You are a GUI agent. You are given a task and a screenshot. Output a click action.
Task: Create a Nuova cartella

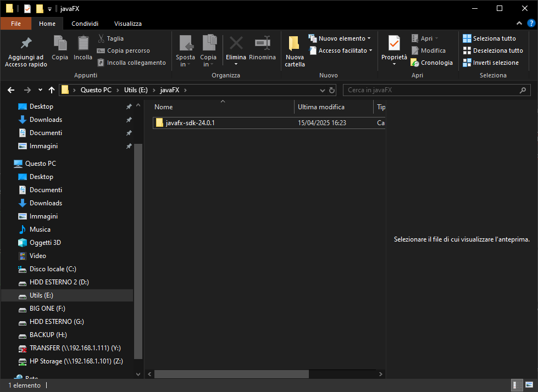[x=295, y=52]
